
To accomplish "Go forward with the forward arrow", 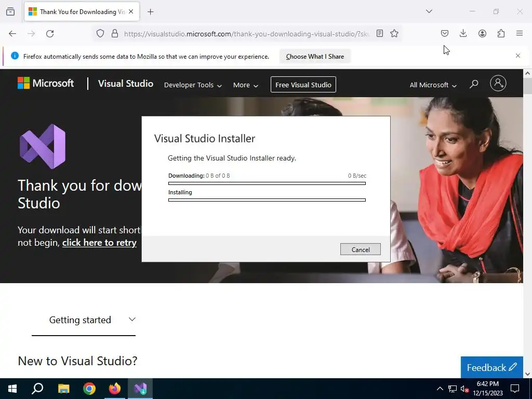I will click(31, 34).
